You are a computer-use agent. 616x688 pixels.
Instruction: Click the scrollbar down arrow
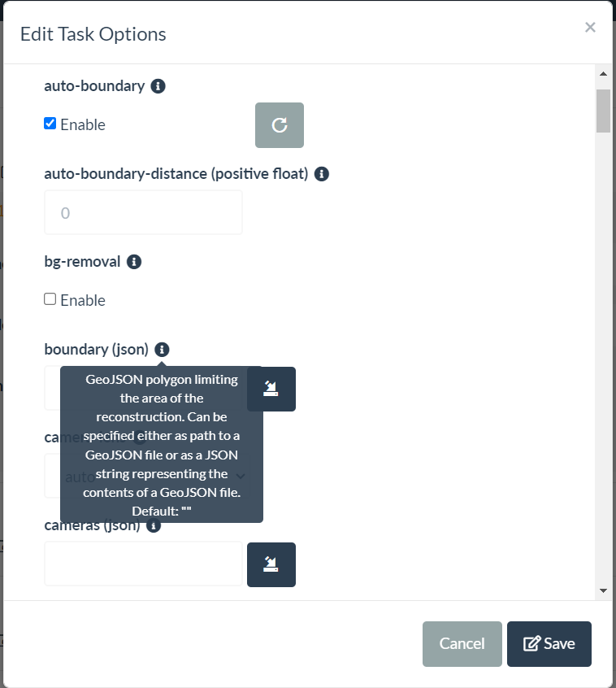[603, 590]
